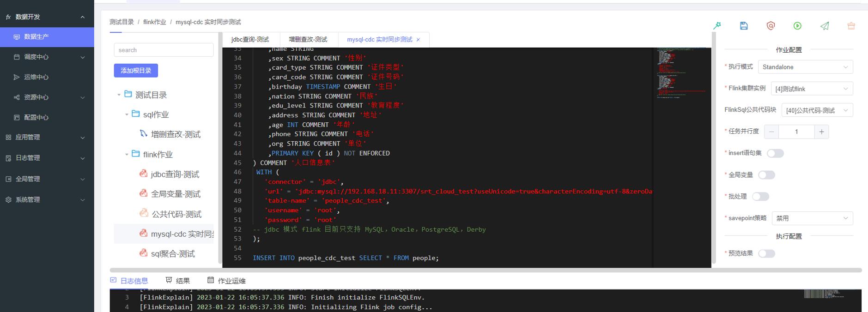Decrease 任务并行度 with minus button
This screenshot has width=868, height=312.
771,132
